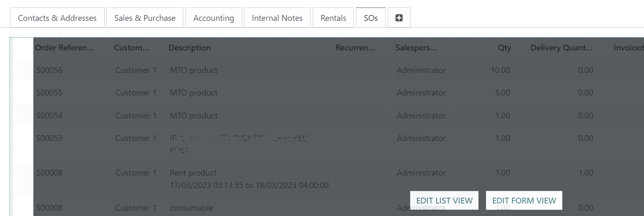This screenshot has height=216, width=644.
Task: Click the Delivery Quantity column header
Action: [x=561, y=48]
